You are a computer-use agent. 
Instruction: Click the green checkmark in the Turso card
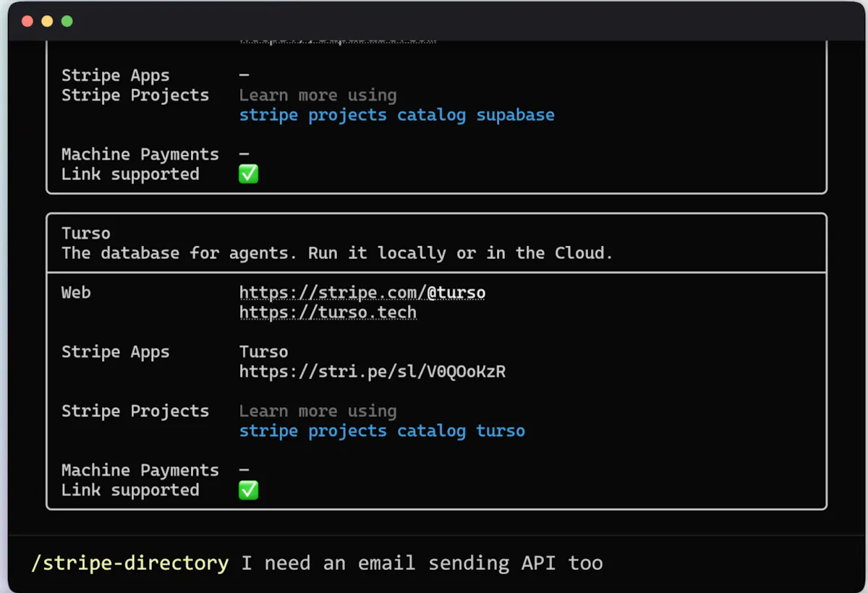click(248, 490)
